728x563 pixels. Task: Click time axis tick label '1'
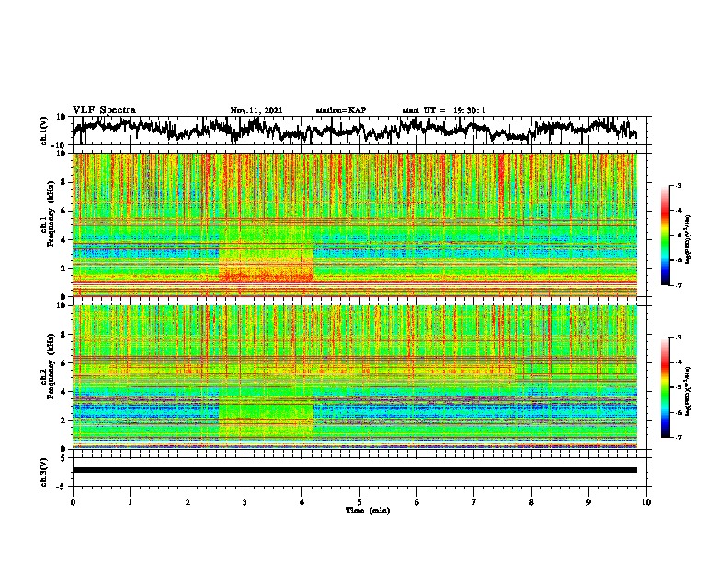click(x=130, y=502)
